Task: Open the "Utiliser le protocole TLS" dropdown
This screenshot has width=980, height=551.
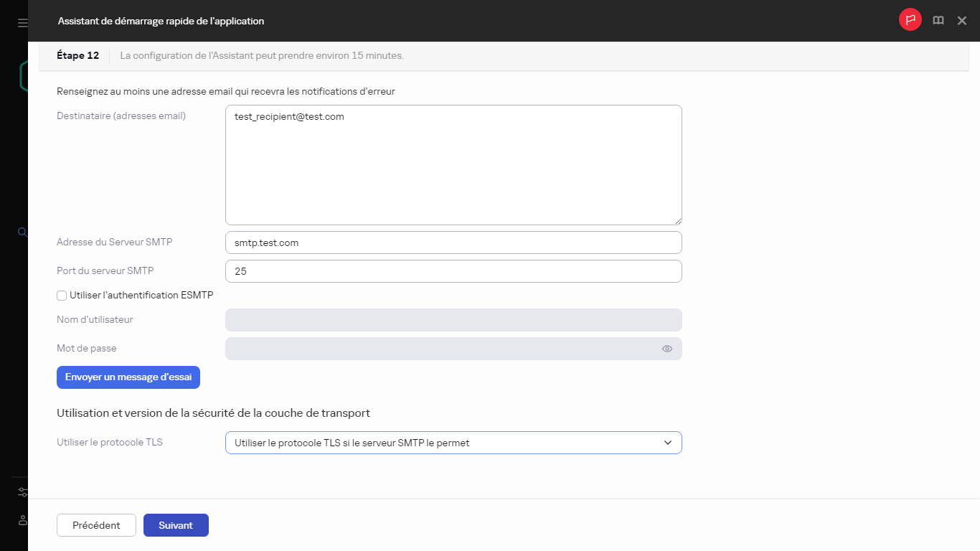Action: click(453, 443)
